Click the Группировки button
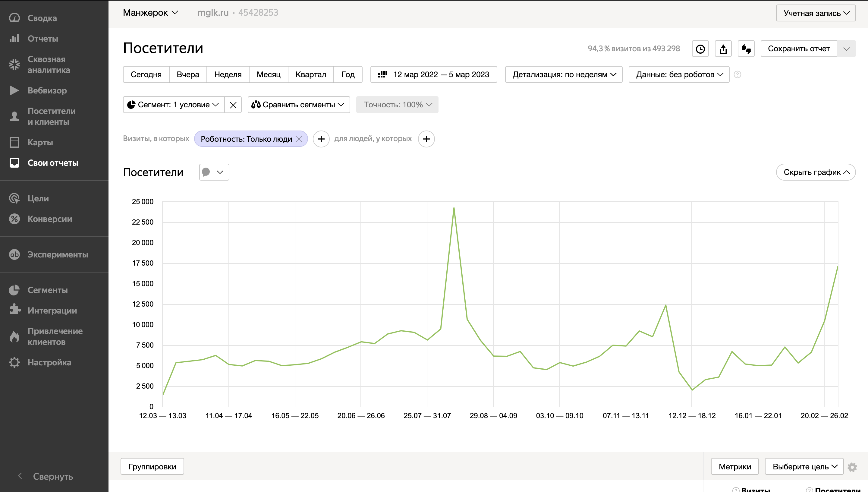 point(152,467)
